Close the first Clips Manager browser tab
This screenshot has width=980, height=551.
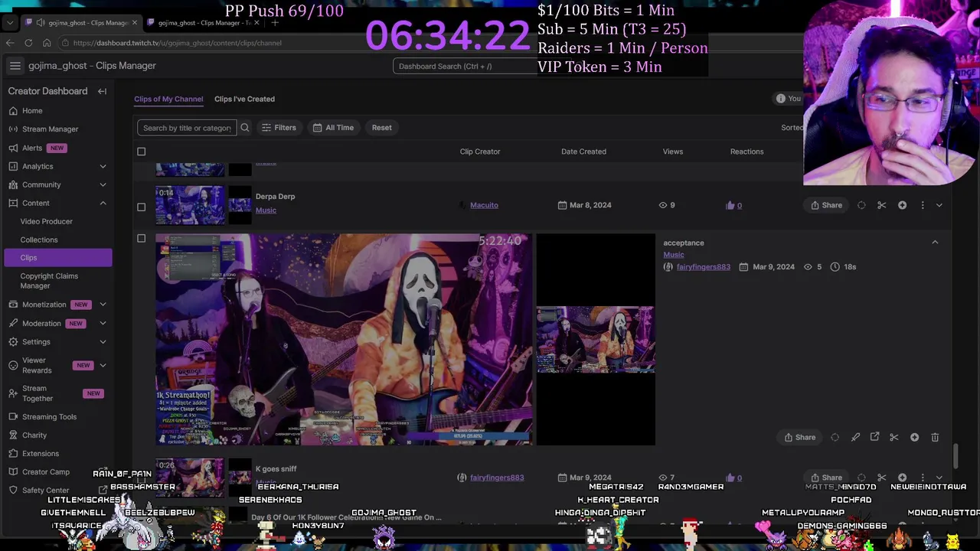[135, 22]
